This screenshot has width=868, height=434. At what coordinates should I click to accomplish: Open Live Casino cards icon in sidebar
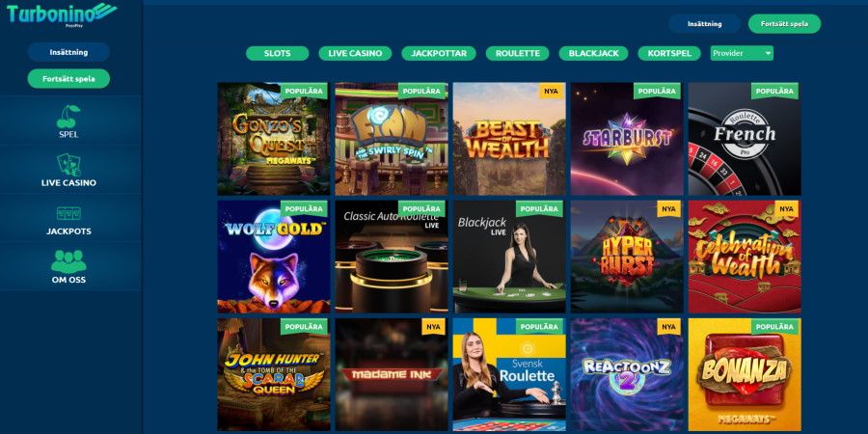pos(68,165)
